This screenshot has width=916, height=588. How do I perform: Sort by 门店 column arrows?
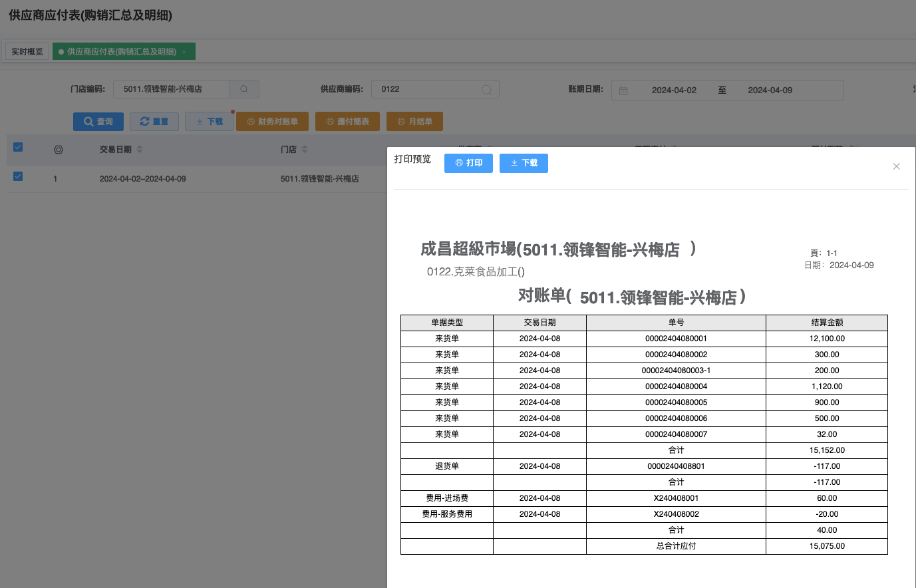point(305,150)
